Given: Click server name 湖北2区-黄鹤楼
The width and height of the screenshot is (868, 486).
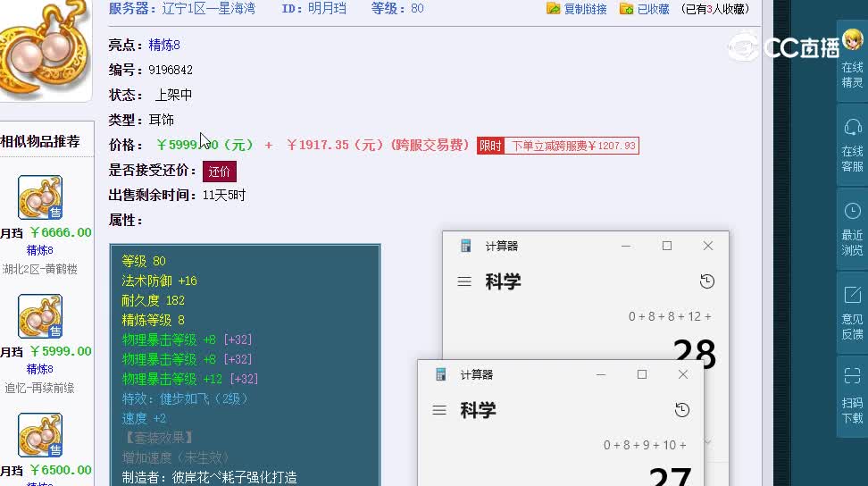Looking at the screenshot, I should [40, 269].
